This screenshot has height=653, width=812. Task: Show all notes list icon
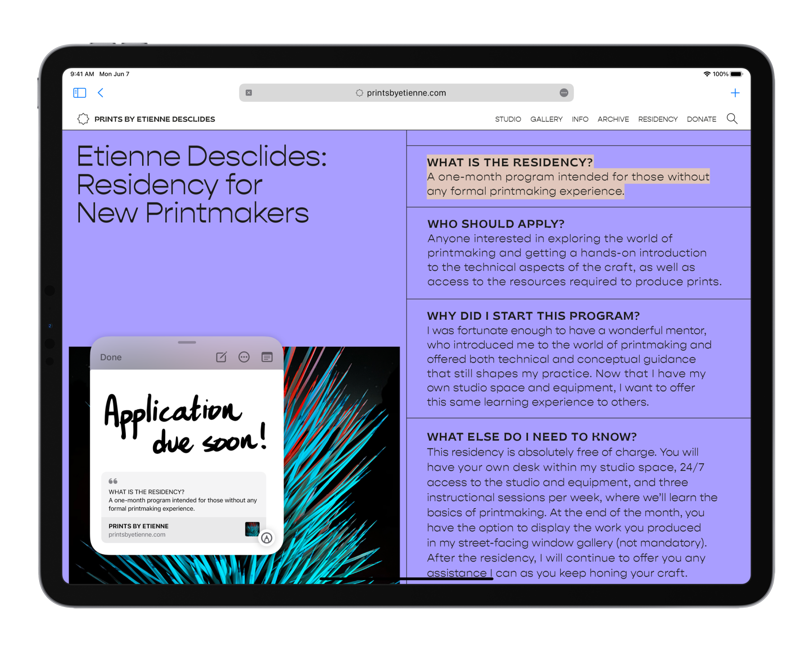click(267, 357)
